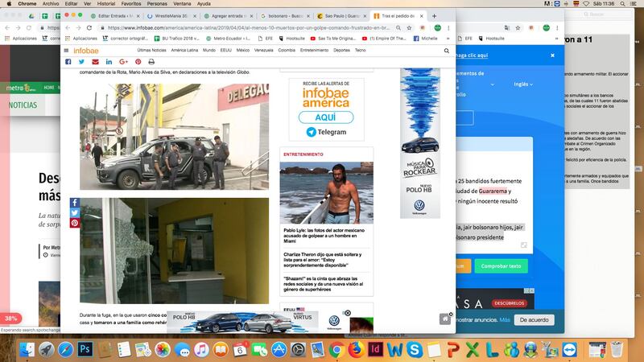The image size is (644, 362).
Task: Click NOTICIAS heading in Metro window
Action: point(23,105)
